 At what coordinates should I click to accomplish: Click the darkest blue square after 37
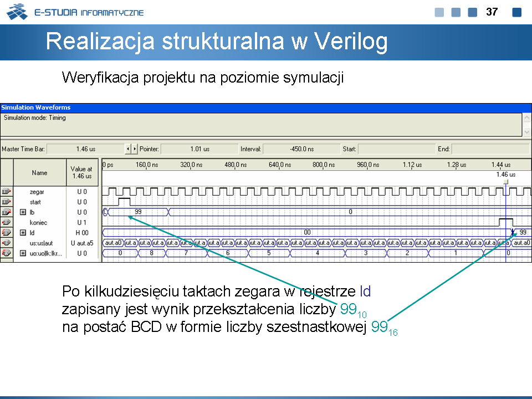pyautogui.click(x=516, y=12)
